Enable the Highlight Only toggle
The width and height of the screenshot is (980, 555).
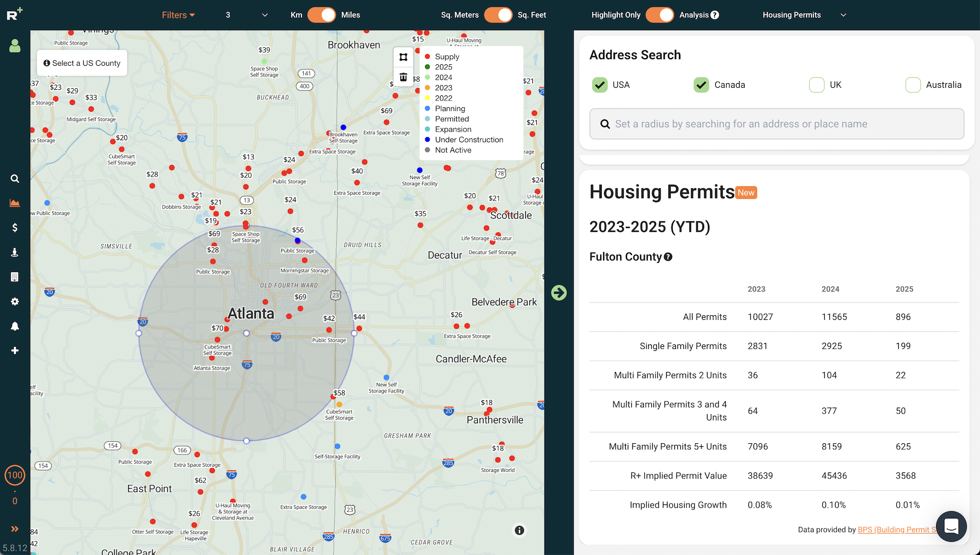(x=659, y=15)
